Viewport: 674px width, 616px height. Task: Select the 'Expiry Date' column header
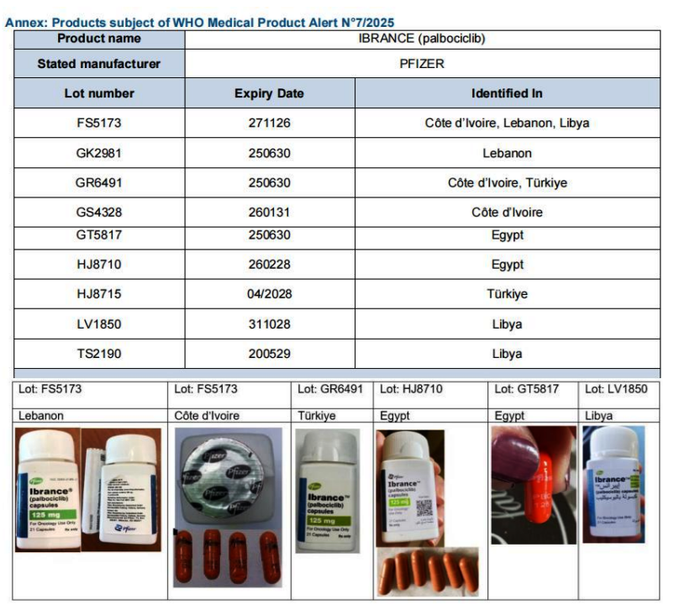269,93
